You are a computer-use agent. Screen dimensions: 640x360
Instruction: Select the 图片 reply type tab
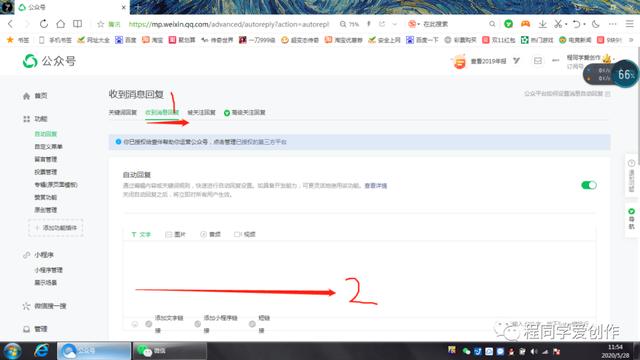176,234
